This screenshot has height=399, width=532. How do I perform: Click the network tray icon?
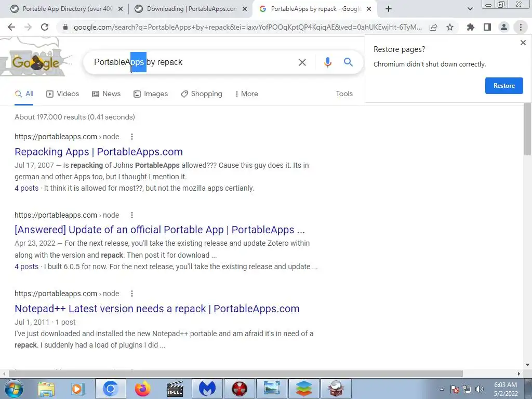[x=467, y=389]
